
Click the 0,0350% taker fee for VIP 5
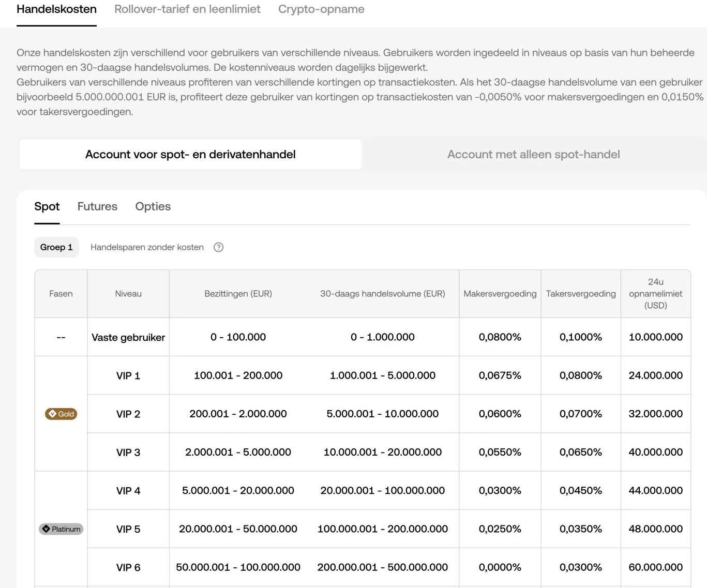581,529
